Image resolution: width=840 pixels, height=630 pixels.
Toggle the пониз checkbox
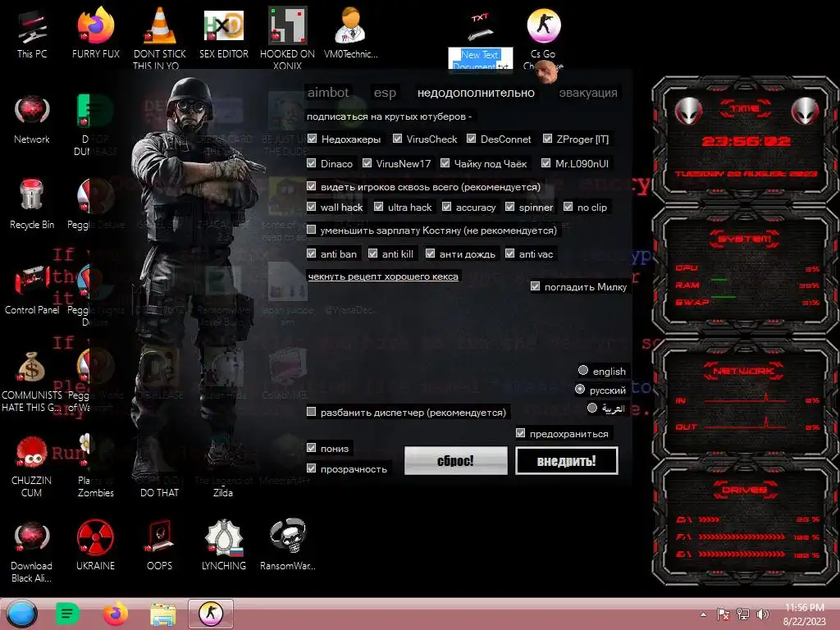(311, 448)
